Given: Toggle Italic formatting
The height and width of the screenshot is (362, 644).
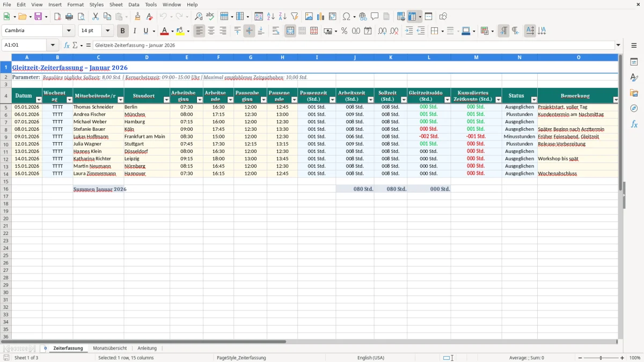Looking at the screenshot, I should [134, 31].
